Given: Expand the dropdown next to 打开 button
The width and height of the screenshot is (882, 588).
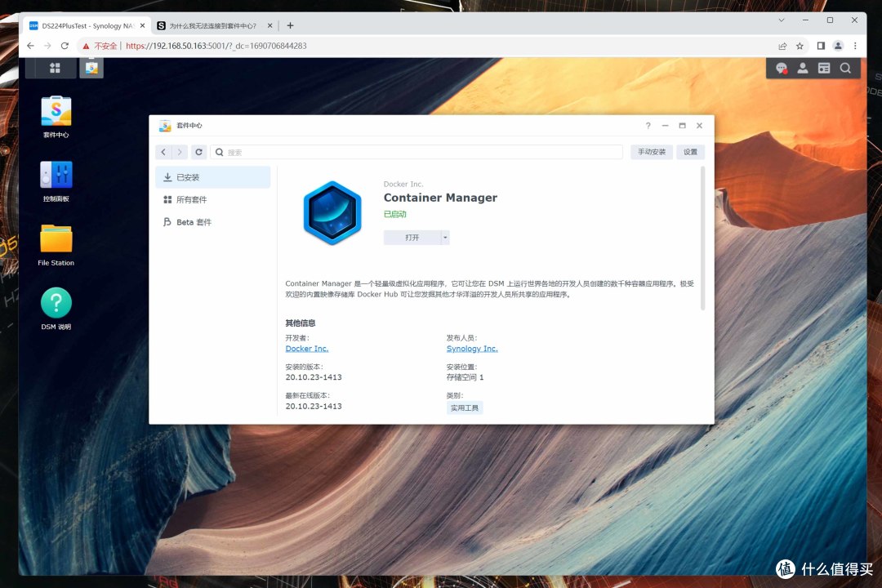Looking at the screenshot, I should click(x=444, y=237).
